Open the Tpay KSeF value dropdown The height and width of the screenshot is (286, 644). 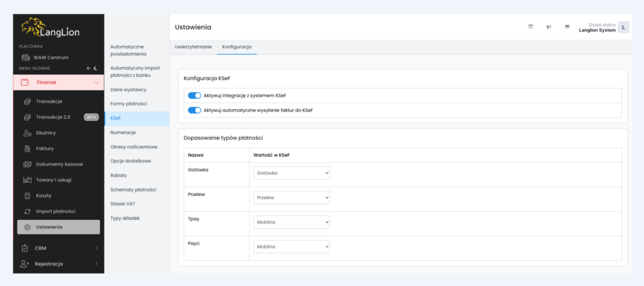(x=292, y=222)
